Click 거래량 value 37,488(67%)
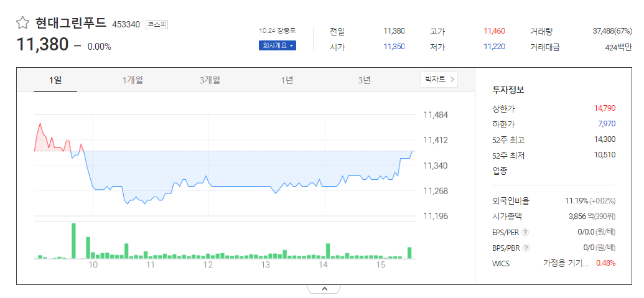 [x=612, y=31]
